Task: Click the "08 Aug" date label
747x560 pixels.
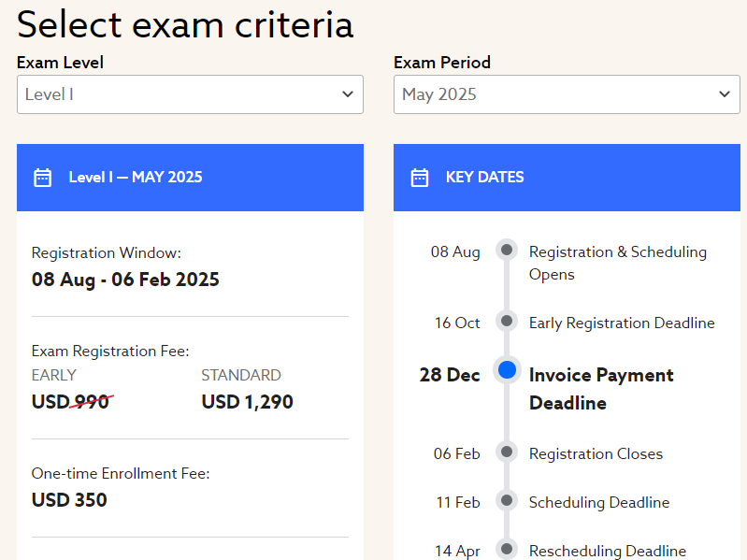Action: [455, 251]
